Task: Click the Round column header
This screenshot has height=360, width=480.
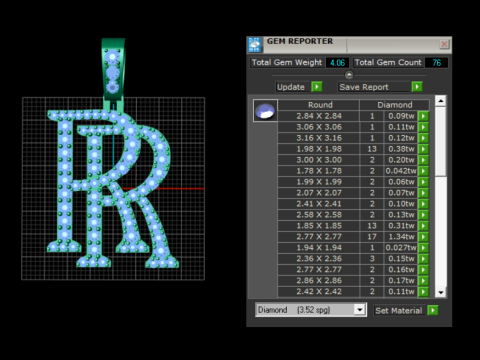Action: coord(319,105)
